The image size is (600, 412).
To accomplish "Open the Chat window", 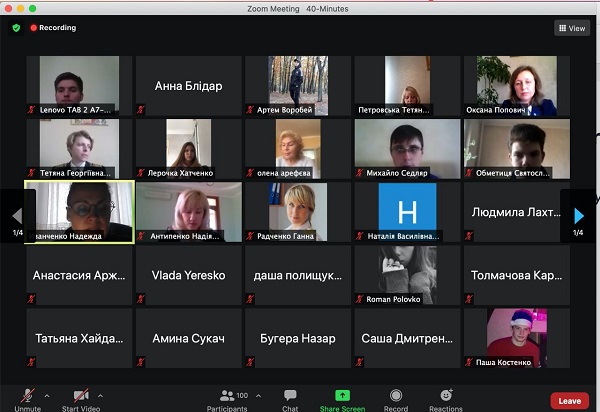I will pos(290,397).
